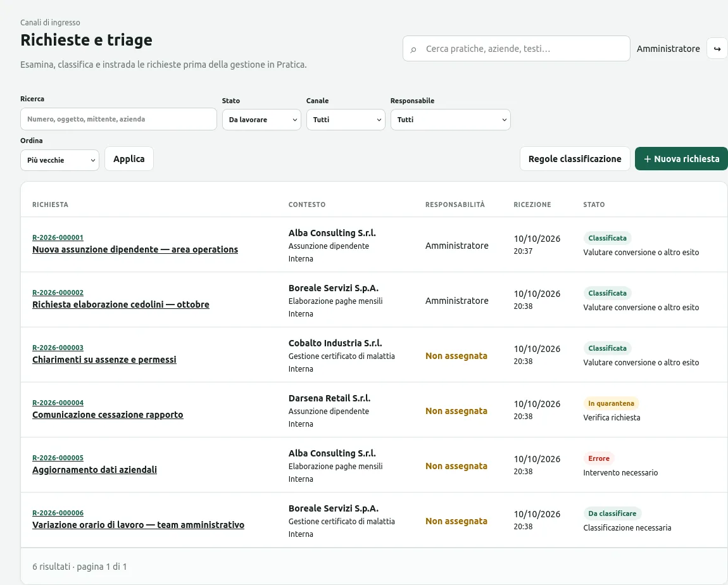
Task: Open 'Nuova assunzione dipendente — area operations'
Action: click(x=135, y=249)
